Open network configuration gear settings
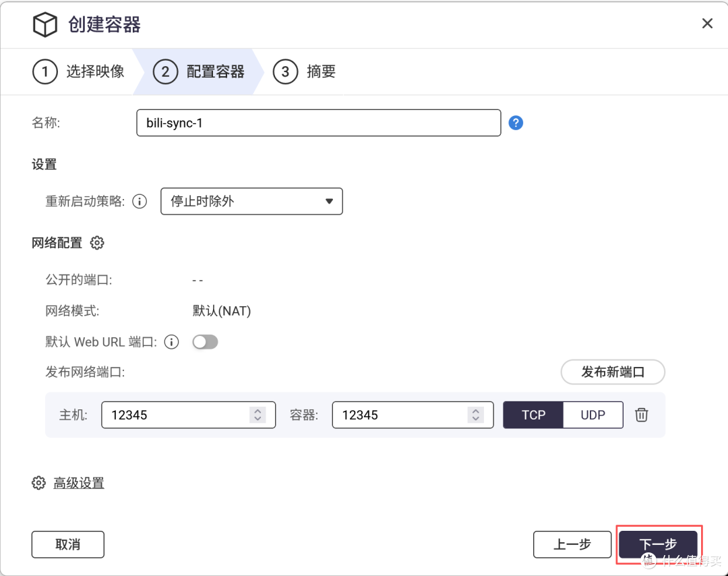 97,243
